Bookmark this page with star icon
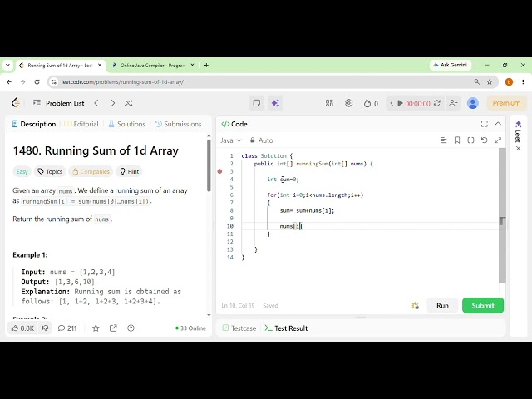Image resolution: width=532 pixels, height=399 pixels. point(490,82)
